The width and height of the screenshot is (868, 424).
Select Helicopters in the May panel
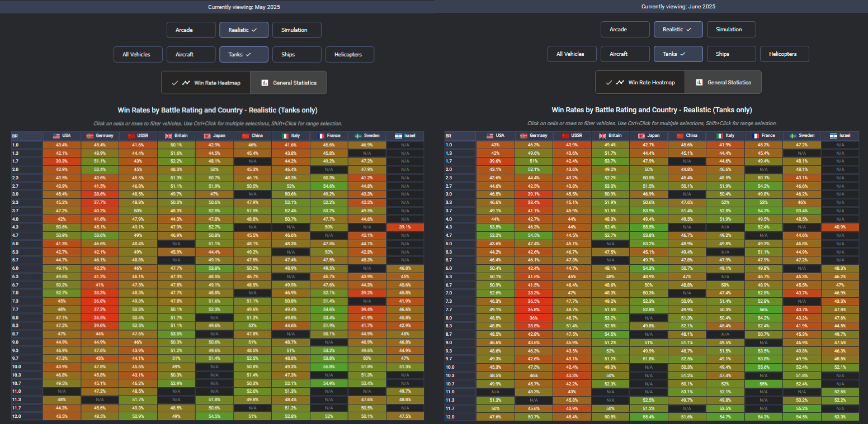coord(350,54)
